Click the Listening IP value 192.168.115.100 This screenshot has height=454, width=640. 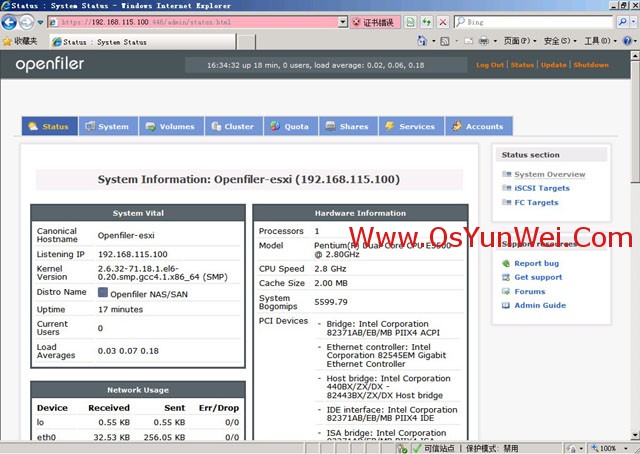[x=133, y=254]
